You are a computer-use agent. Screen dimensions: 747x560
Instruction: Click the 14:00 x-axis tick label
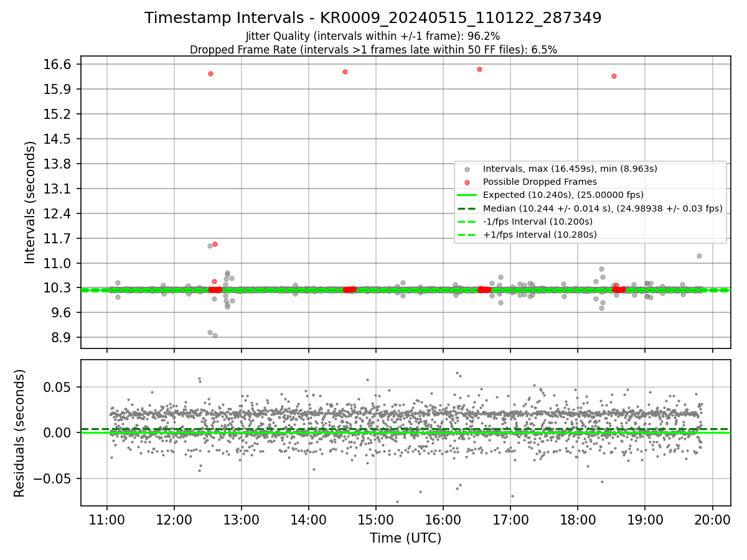point(309,519)
